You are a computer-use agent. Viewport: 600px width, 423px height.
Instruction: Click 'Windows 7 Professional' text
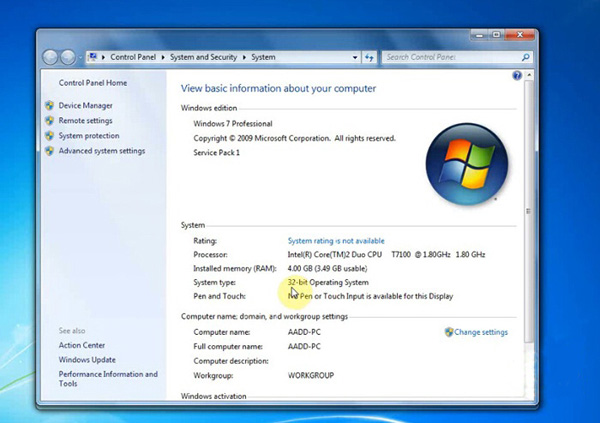(x=233, y=124)
